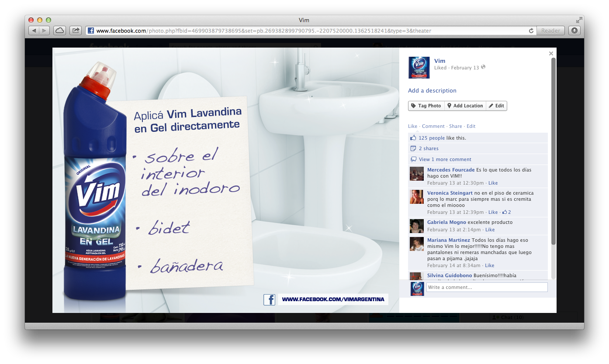Click the February 13 at 12:30pm timestamp
The height and width of the screenshot is (364, 609).
click(455, 183)
